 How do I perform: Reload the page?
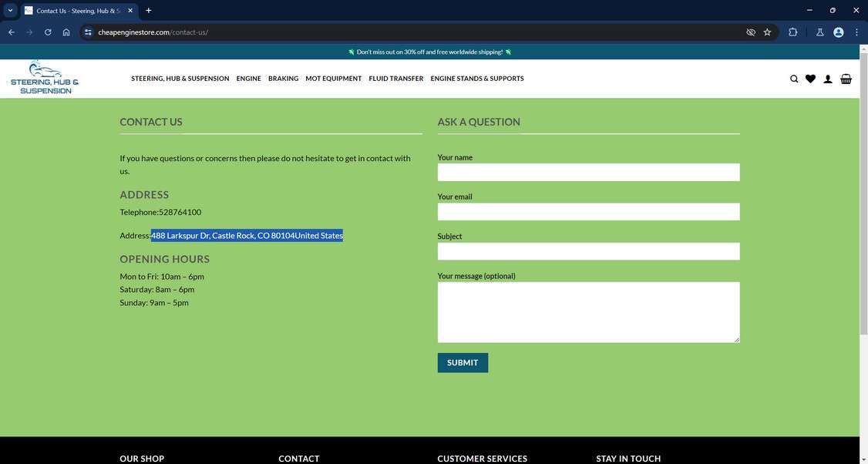tap(47, 32)
